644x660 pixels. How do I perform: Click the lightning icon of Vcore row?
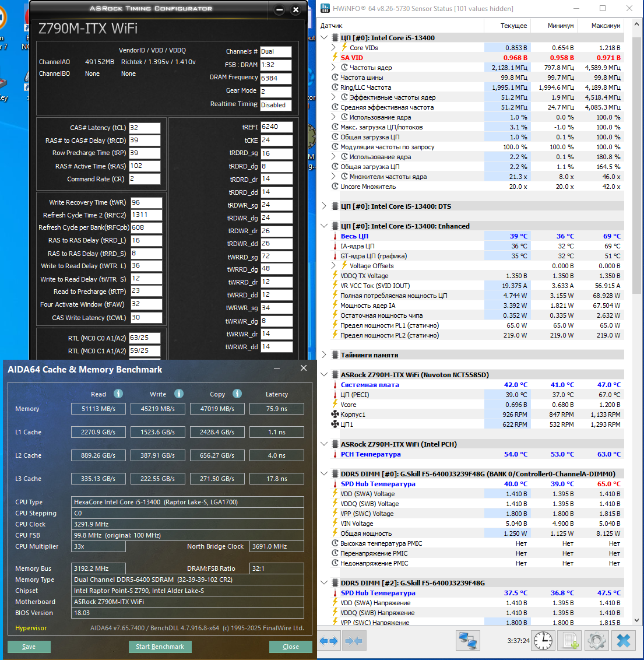tap(335, 405)
